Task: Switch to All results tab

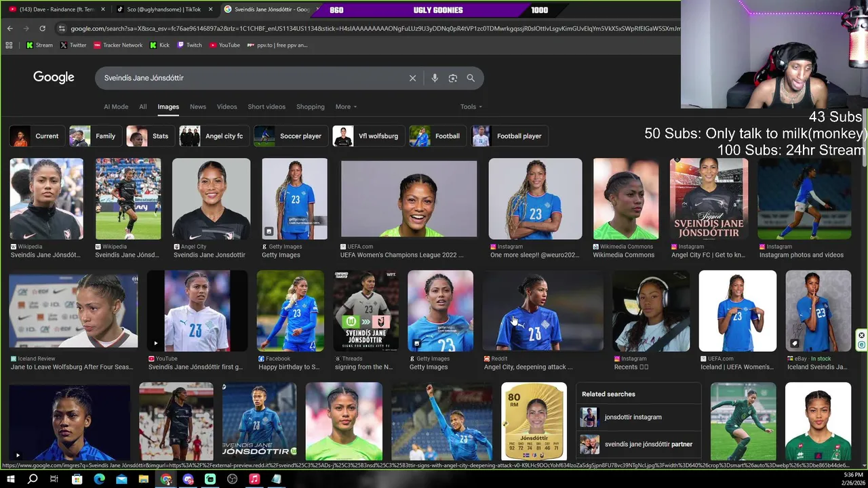Action: click(142, 106)
